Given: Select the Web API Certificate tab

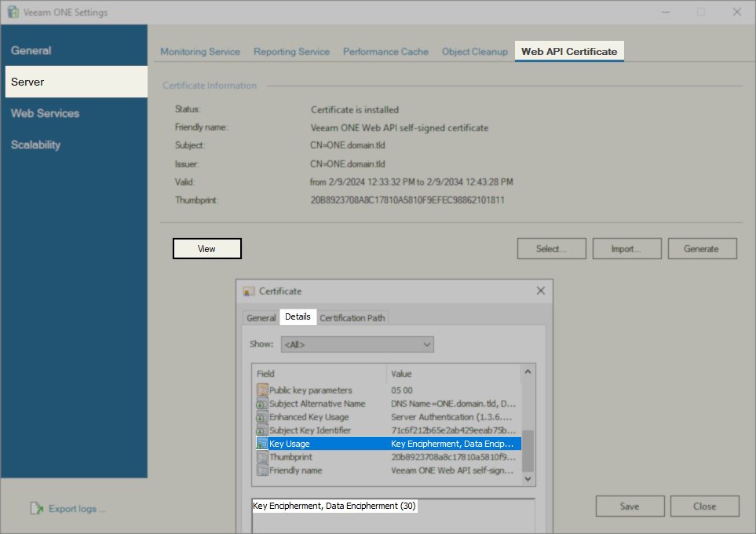Looking at the screenshot, I should [x=569, y=52].
